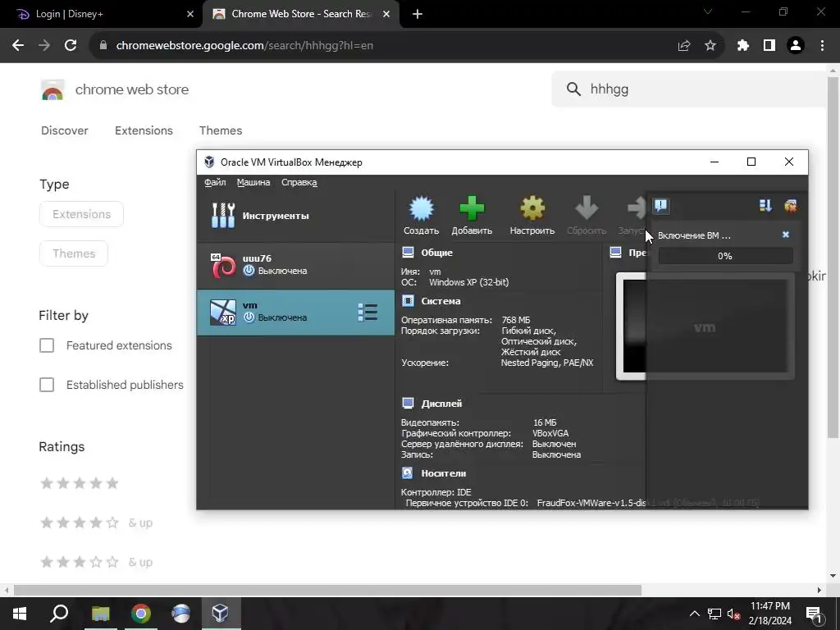Dismiss the Включение ВМ notification
The height and width of the screenshot is (630, 840).
click(x=785, y=235)
